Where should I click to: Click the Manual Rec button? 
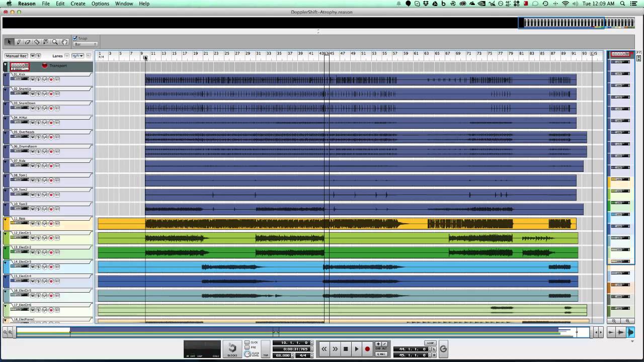pyautogui.click(x=16, y=56)
